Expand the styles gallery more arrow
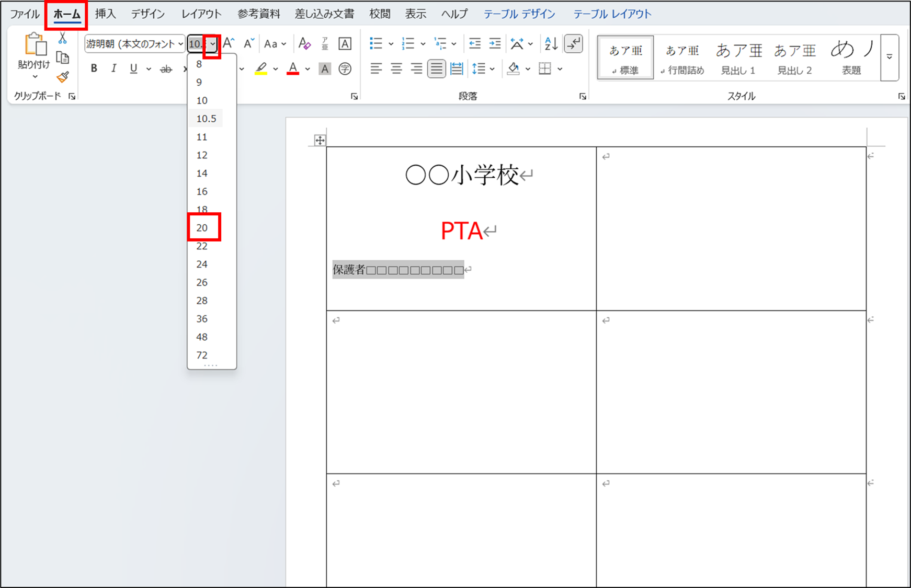The width and height of the screenshot is (911, 588). [890, 57]
